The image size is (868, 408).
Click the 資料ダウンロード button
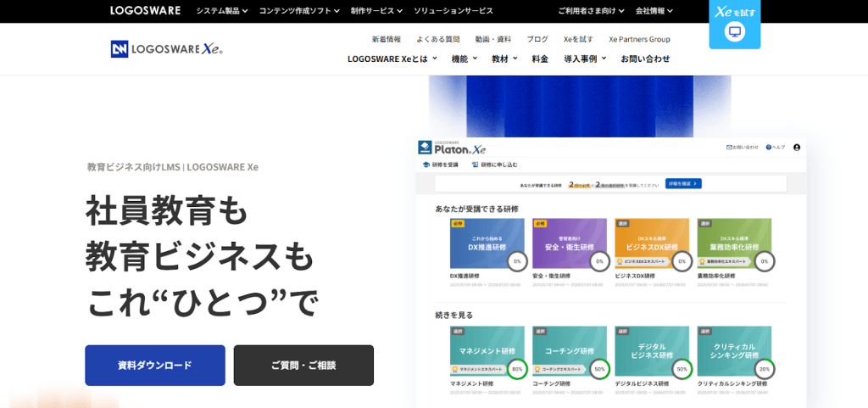155,366
